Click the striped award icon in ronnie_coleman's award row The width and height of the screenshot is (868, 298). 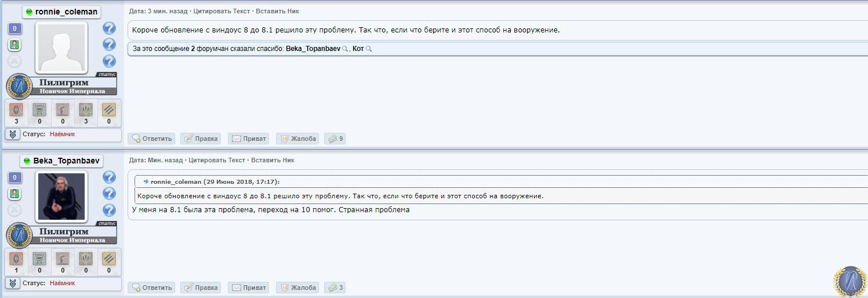pos(109,110)
